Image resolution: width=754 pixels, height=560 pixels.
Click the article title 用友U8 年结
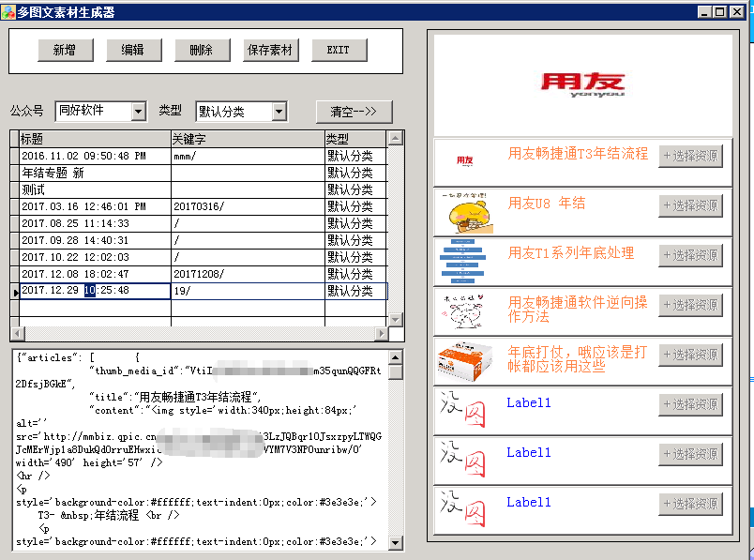coord(547,204)
